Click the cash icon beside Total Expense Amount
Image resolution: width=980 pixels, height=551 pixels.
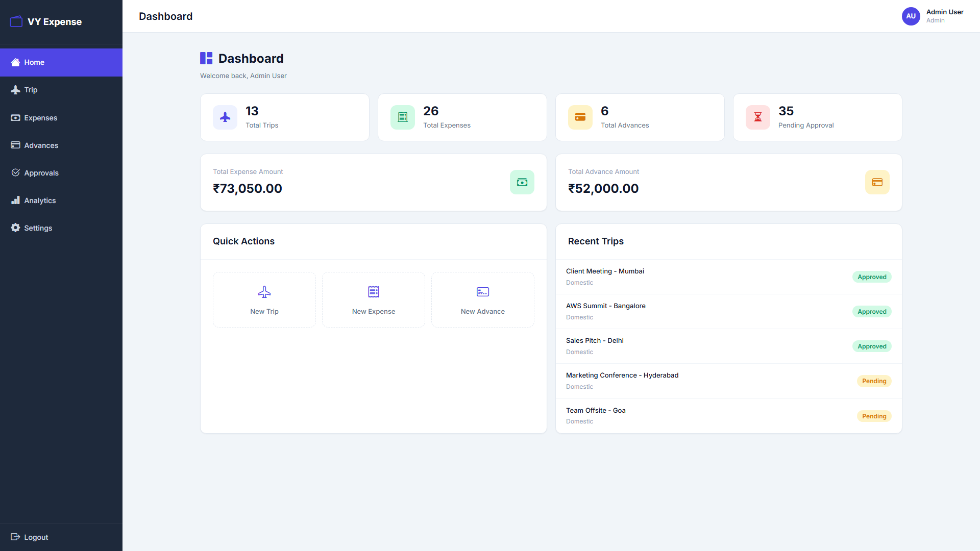(522, 182)
